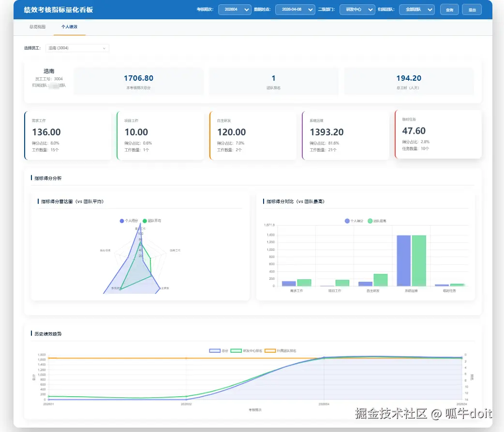This screenshot has width=504, height=432.
Task: Toggle 个人得分 legend in radar chart
Action: [x=129, y=221]
